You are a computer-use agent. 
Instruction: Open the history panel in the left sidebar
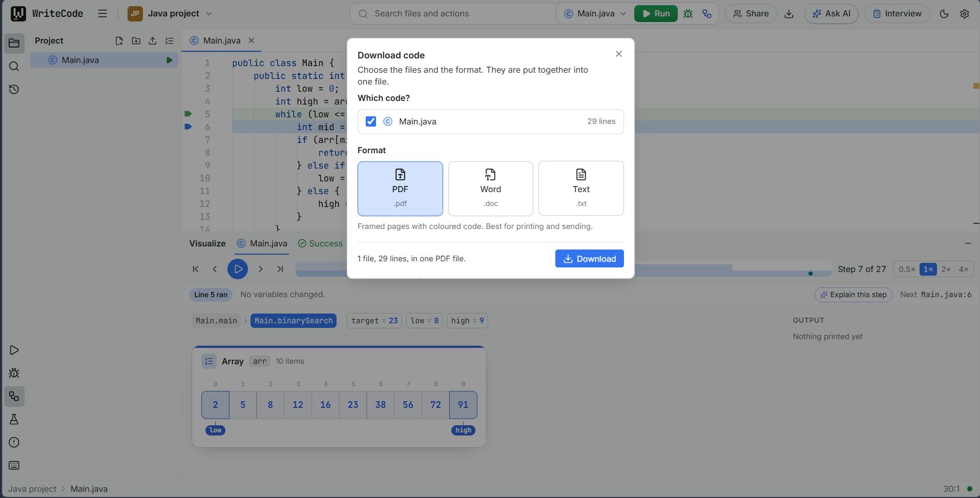click(x=14, y=90)
